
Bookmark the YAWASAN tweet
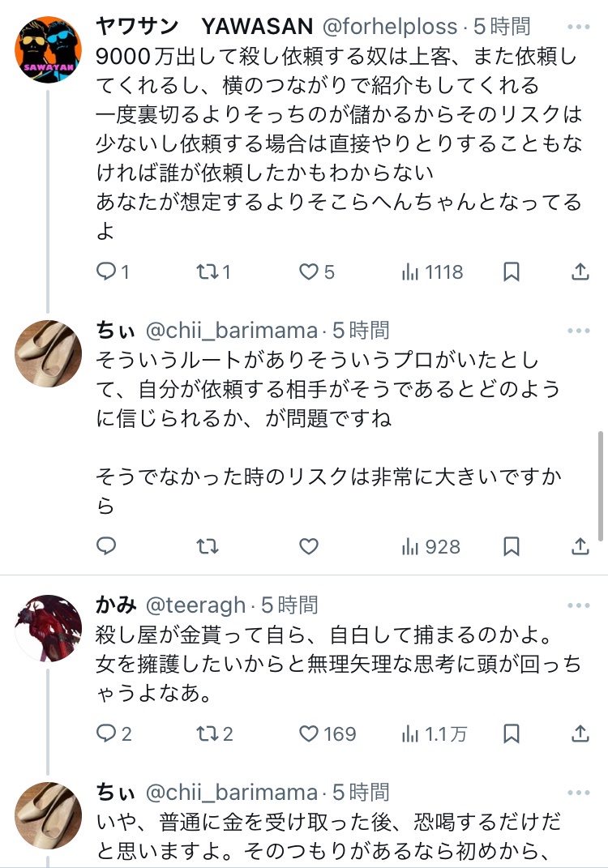[511, 272]
